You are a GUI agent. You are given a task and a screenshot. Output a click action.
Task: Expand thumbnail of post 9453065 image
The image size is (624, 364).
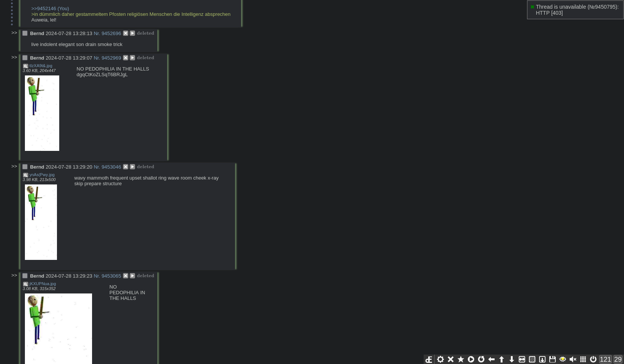coord(58,329)
